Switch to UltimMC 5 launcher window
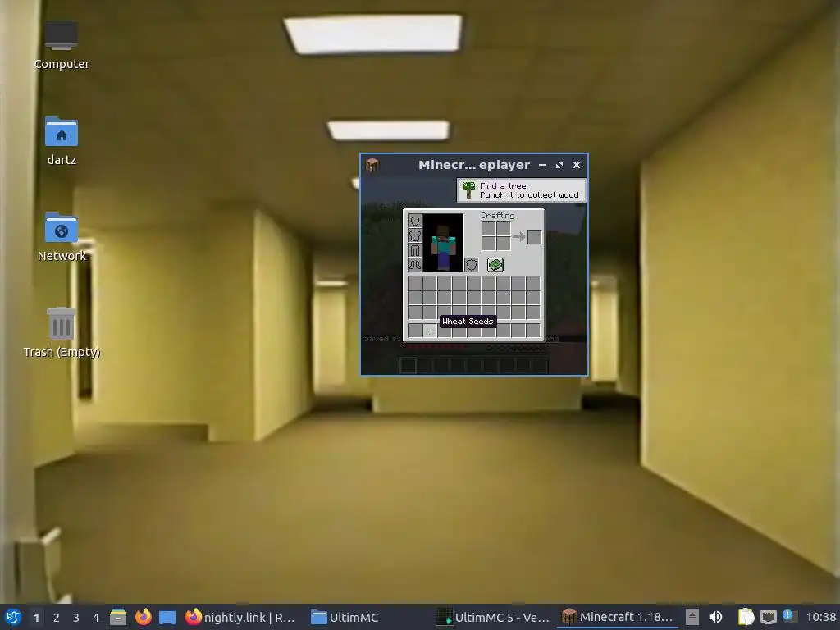 tap(493, 617)
